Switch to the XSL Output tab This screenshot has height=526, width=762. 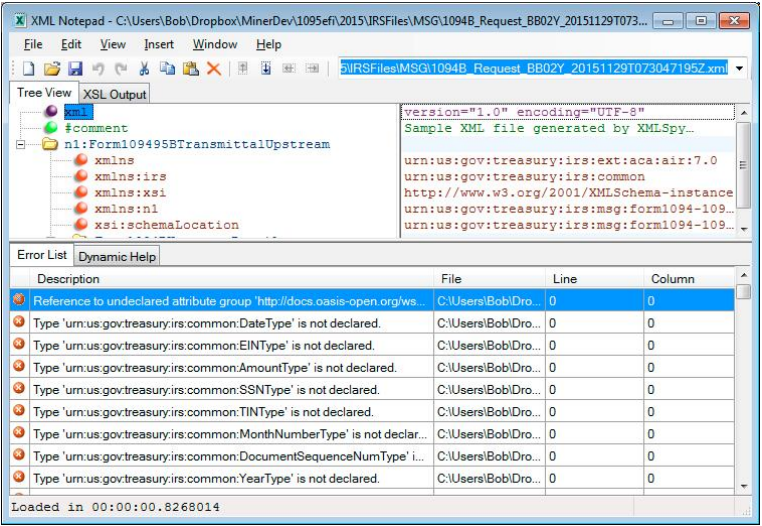(115, 94)
